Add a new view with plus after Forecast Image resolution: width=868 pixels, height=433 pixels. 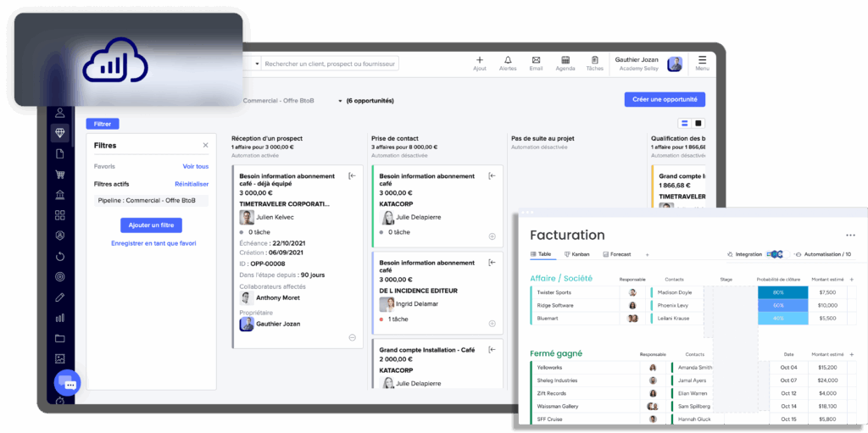647,255
